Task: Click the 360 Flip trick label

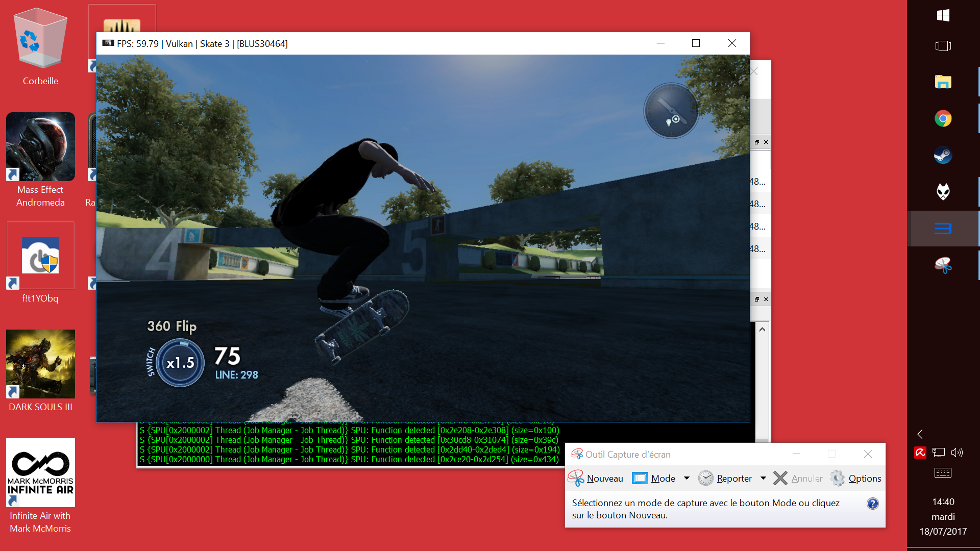Action: (172, 326)
